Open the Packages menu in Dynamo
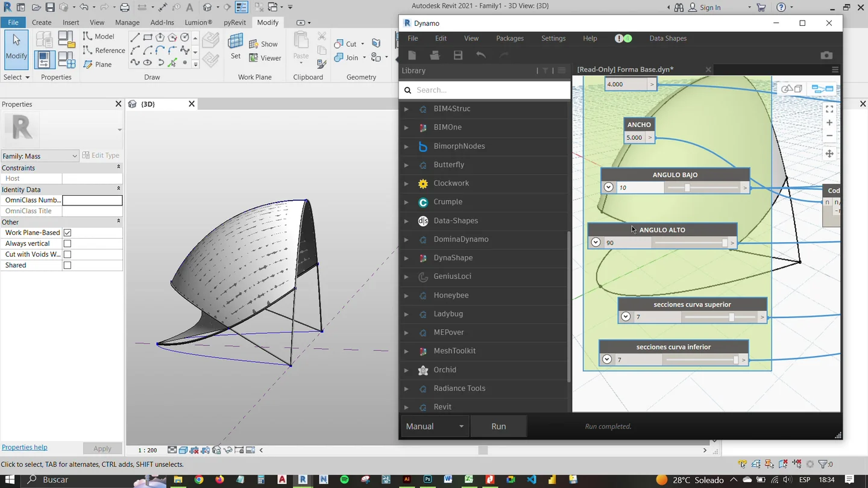 [x=509, y=38]
